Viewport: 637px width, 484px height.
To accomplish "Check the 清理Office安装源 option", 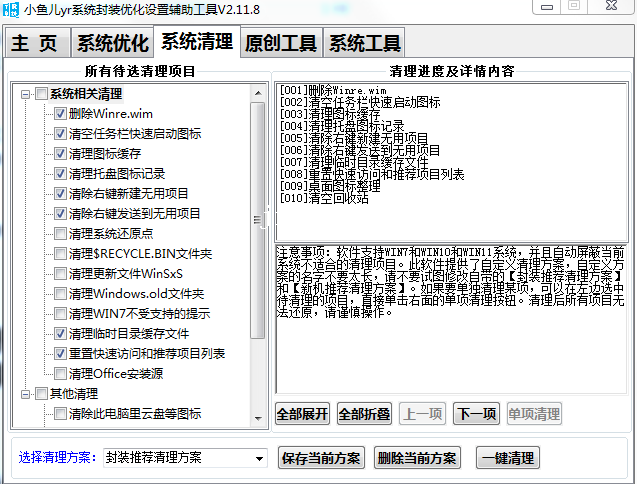I will pos(60,374).
